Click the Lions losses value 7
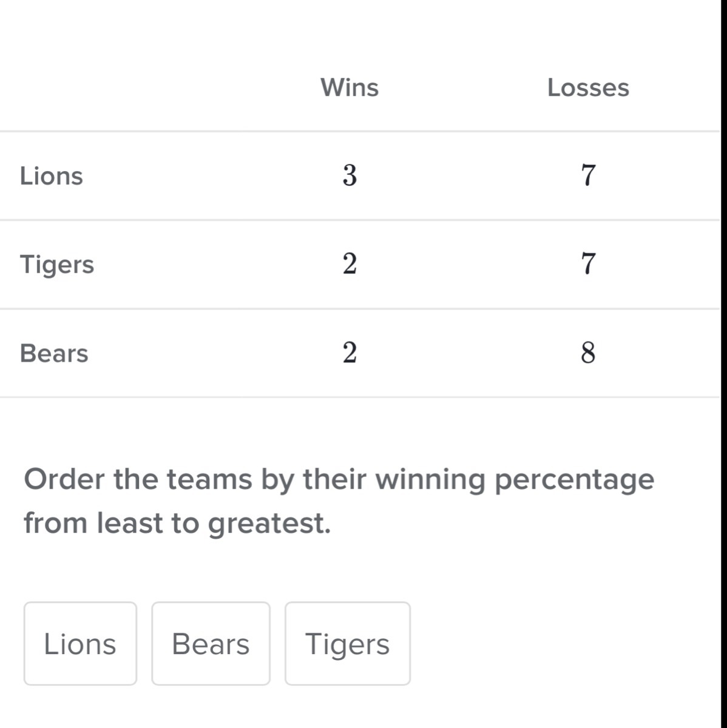 click(x=588, y=176)
